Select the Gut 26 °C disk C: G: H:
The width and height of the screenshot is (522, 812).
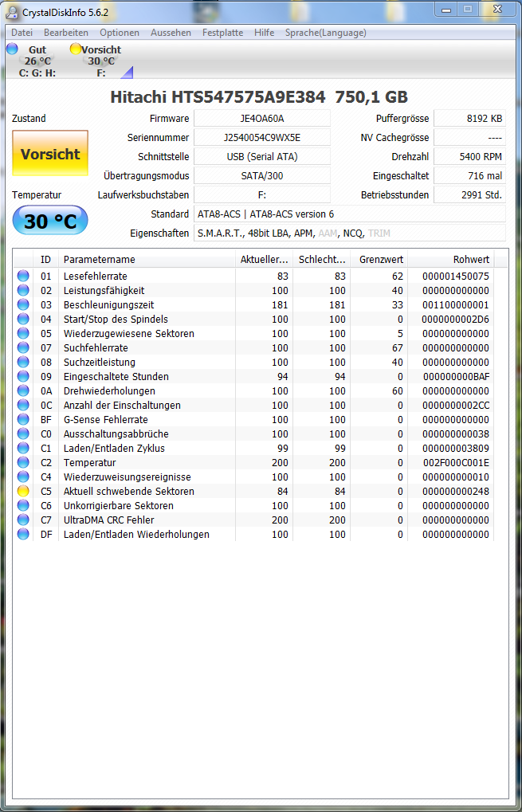coord(37,61)
